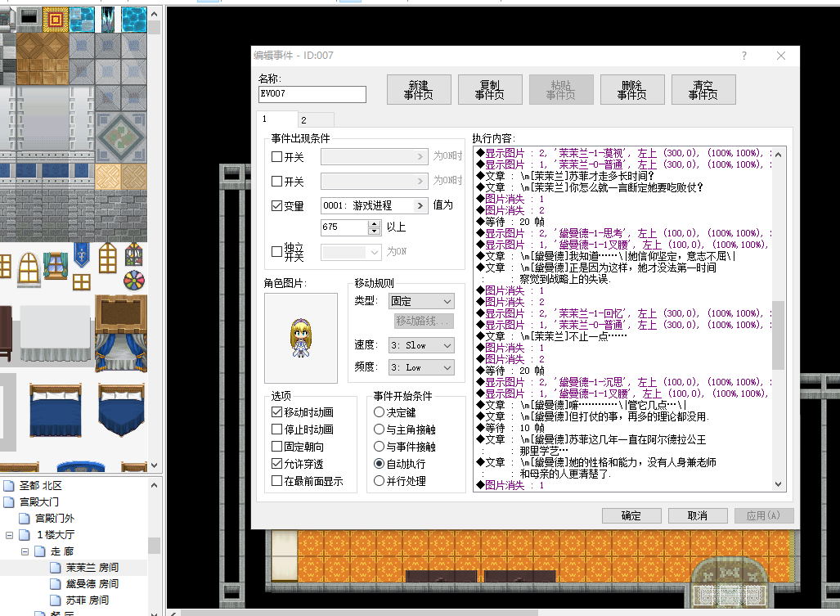
Task: Select the wooden parquet floor tile
Action: (x=43, y=58)
